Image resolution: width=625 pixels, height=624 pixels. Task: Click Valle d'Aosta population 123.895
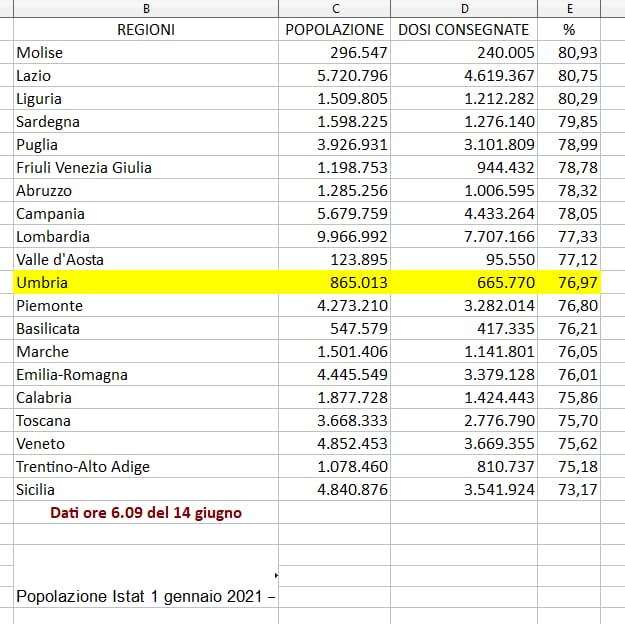click(335, 260)
